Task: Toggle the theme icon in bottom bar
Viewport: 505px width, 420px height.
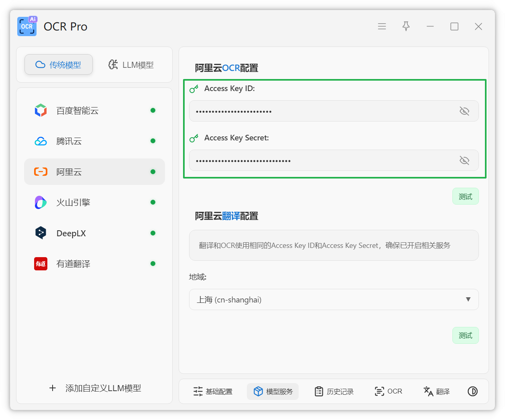Action: pyautogui.click(x=472, y=392)
